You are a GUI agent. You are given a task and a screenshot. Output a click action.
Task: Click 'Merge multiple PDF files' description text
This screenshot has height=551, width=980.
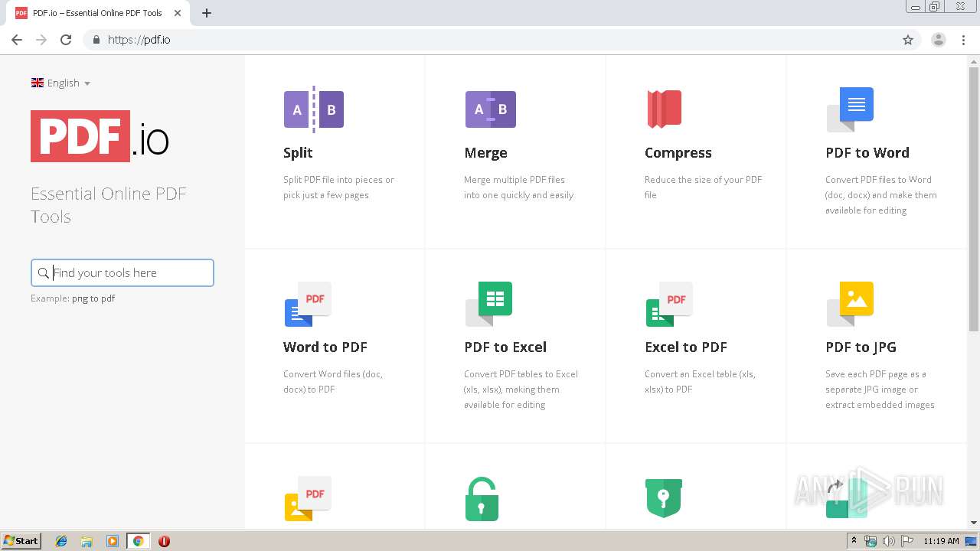click(x=518, y=187)
